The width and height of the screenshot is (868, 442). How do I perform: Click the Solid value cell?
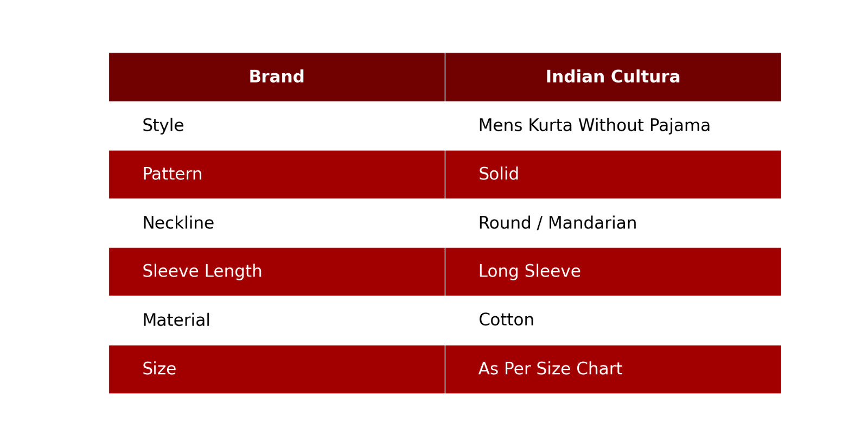point(498,174)
